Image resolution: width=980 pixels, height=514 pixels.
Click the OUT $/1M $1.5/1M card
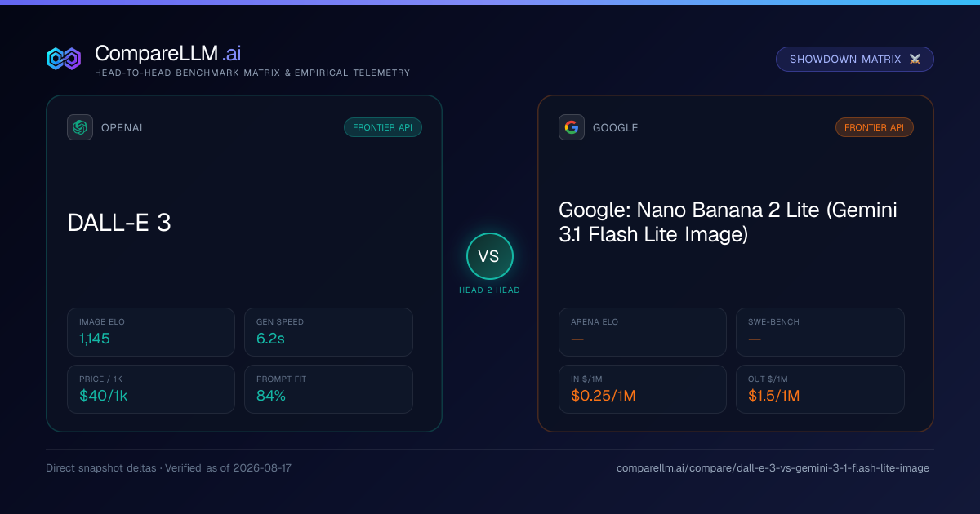point(820,389)
